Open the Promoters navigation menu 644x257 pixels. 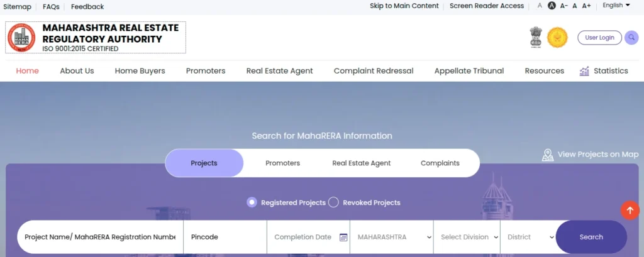point(206,70)
